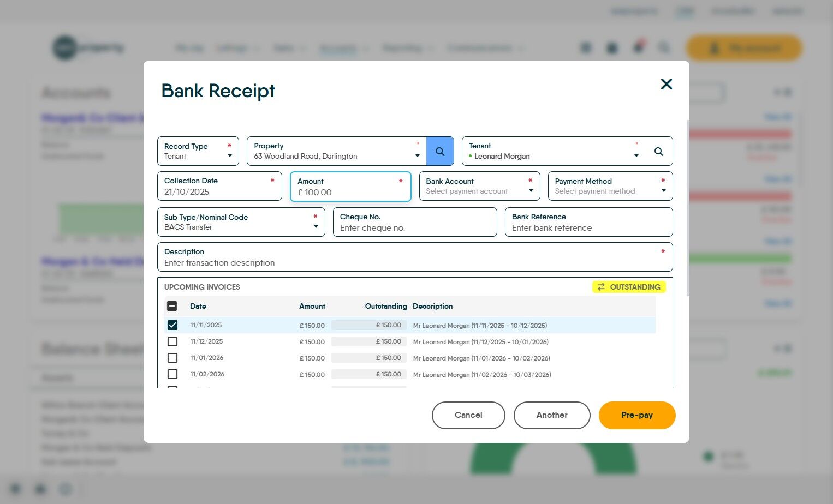
Task: Click the Pre-pay button
Action: tap(637, 415)
